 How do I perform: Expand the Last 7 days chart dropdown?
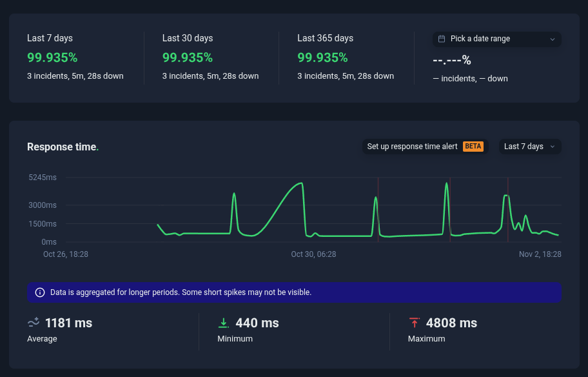coord(529,147)
